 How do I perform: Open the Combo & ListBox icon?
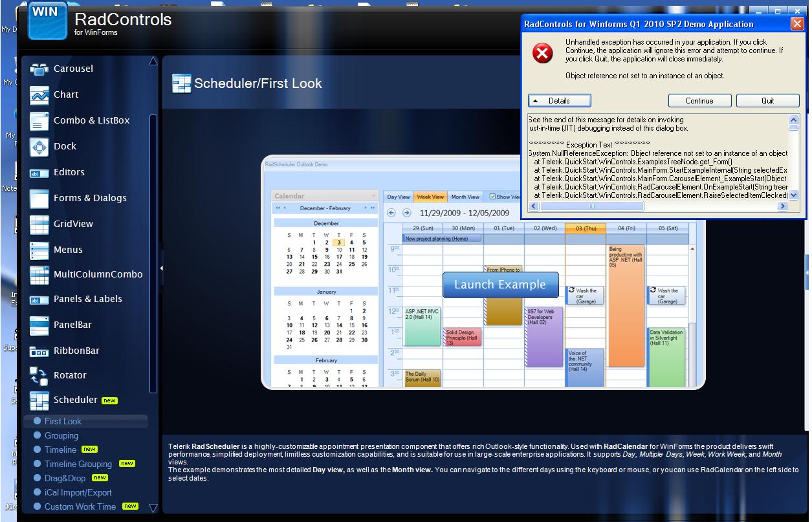[39, 121]
